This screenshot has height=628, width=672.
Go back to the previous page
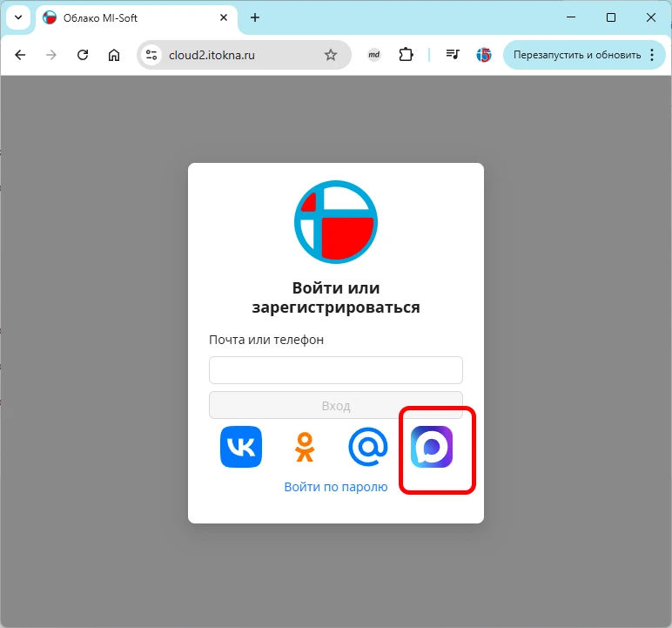point(20,55)
